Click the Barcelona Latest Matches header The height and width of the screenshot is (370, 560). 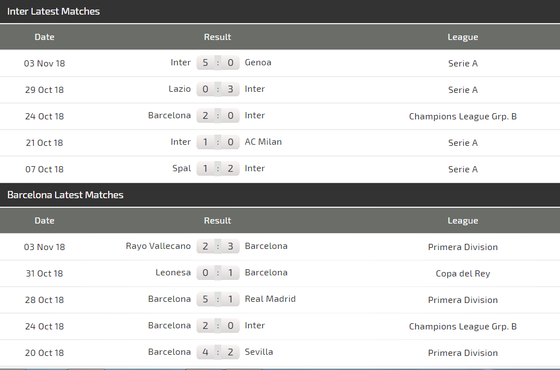(x=65, y=195)
